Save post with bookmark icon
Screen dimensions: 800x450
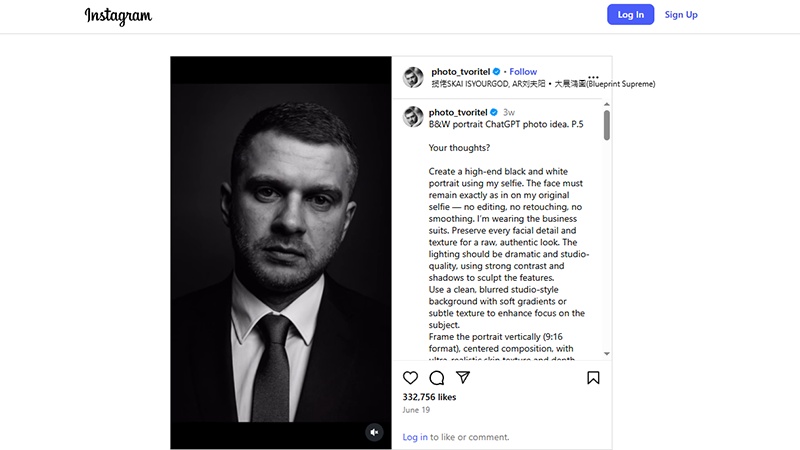pyautogui.click(x=593, y=378)
